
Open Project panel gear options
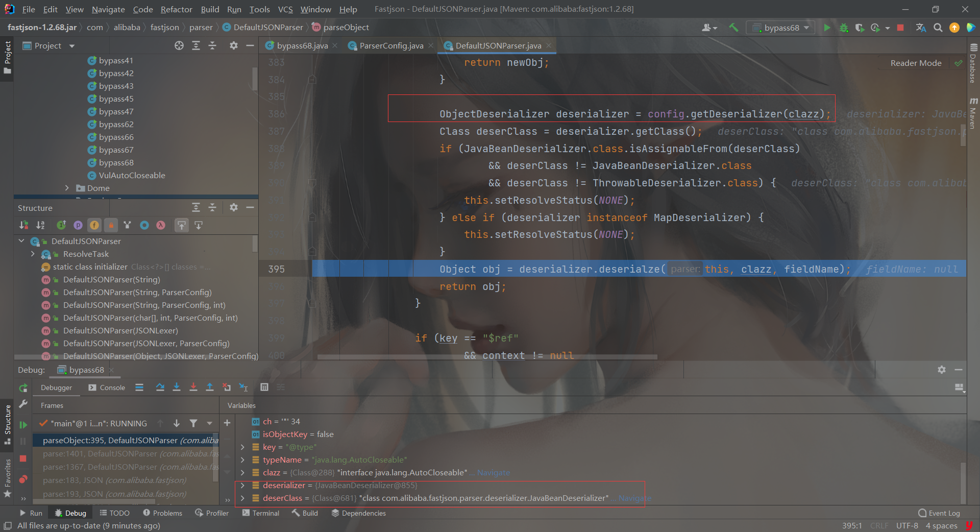pos(233,45)
